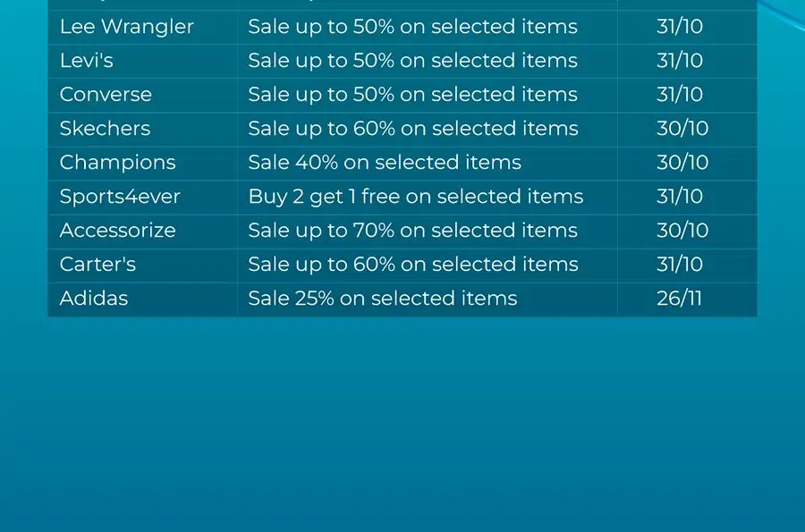
Task: Click the 26/11 date for Adidas
Action: (x=679, y=298)
